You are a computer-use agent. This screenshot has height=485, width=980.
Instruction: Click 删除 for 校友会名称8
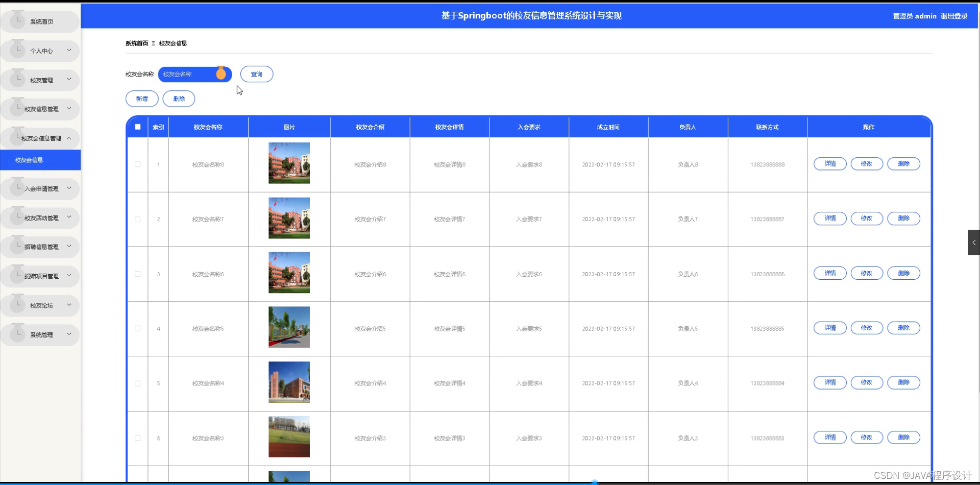click(903, 164)
